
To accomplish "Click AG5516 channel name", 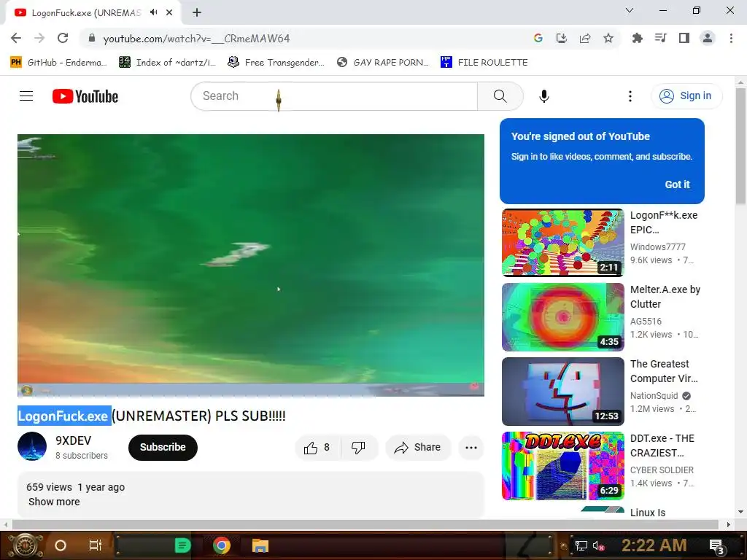I will point(646,321).
